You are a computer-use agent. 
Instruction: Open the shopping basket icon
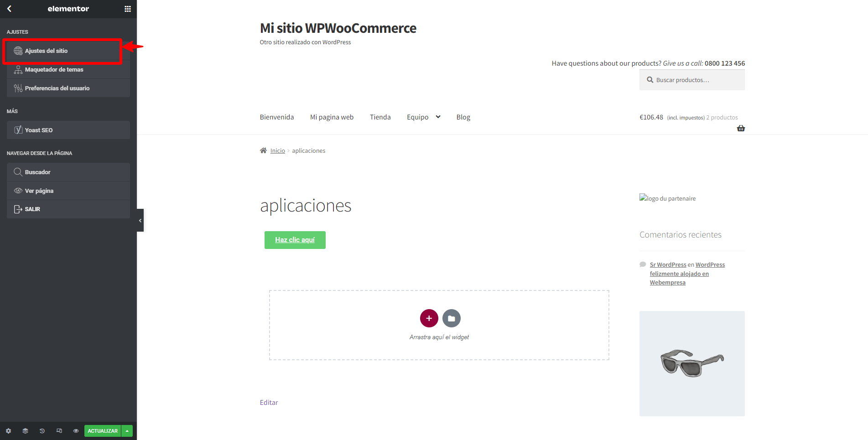click(x=741, y=128)
